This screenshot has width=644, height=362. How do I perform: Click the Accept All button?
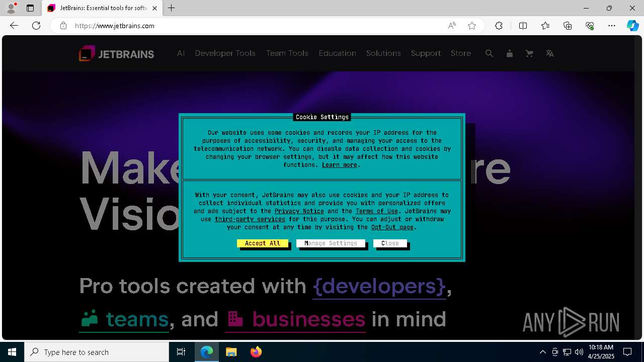[x=263, y=243]
